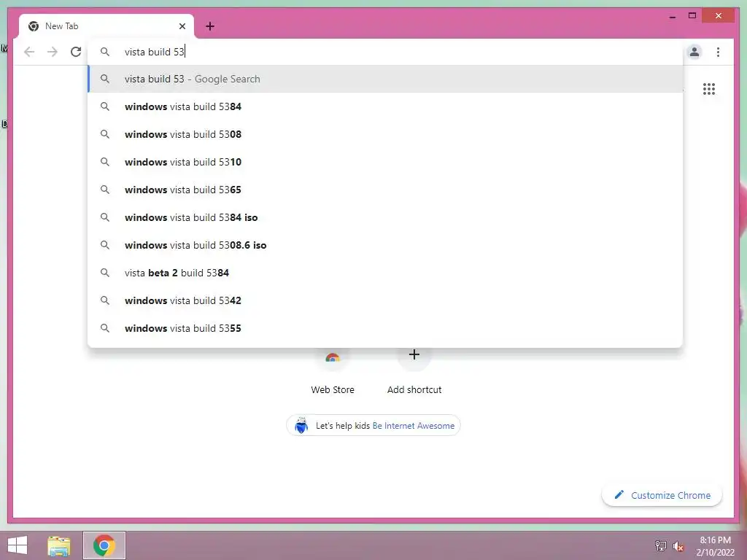Click the pencil icon in Customize Chrome

pyautogui.click(x=619, y=495)
